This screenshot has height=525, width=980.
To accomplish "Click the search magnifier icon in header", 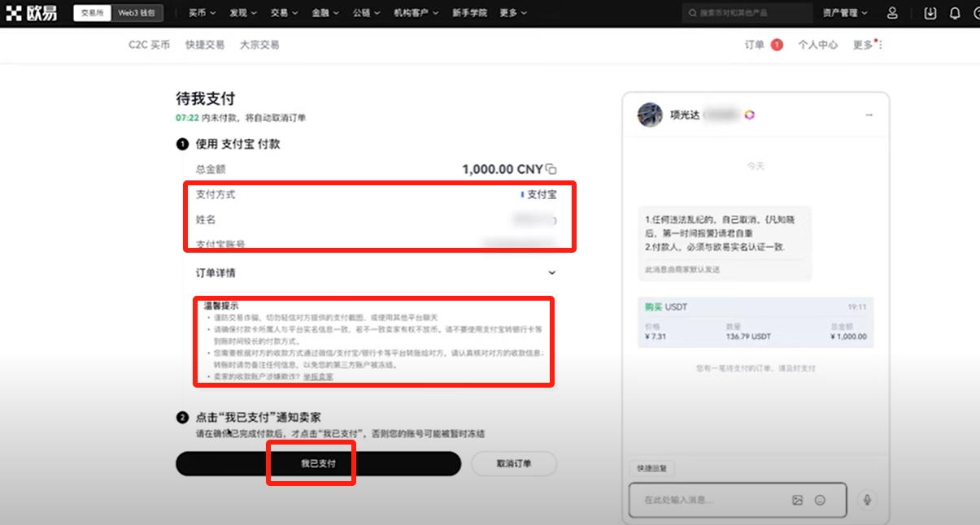I will click(x=692, y=13).
